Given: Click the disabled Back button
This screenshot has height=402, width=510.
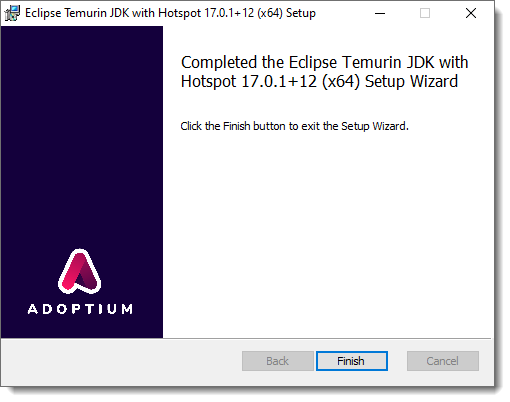Looking at the screenshot, I should 278,361.
